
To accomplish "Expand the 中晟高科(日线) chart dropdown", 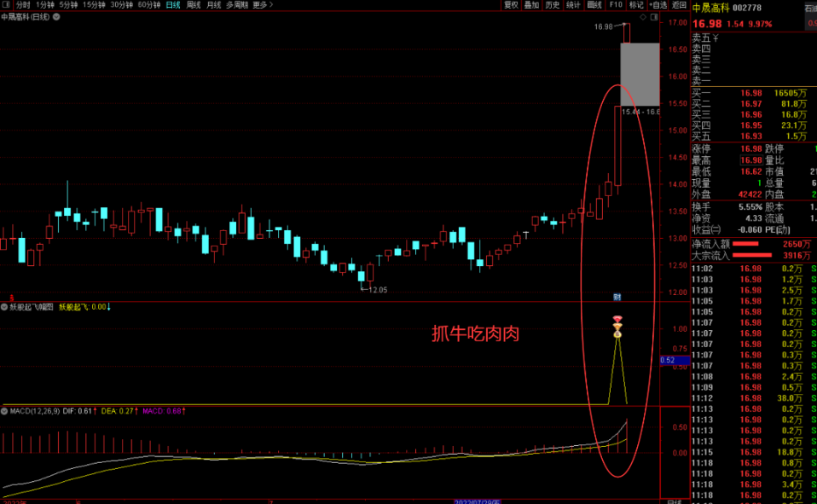I will (55, 16).
